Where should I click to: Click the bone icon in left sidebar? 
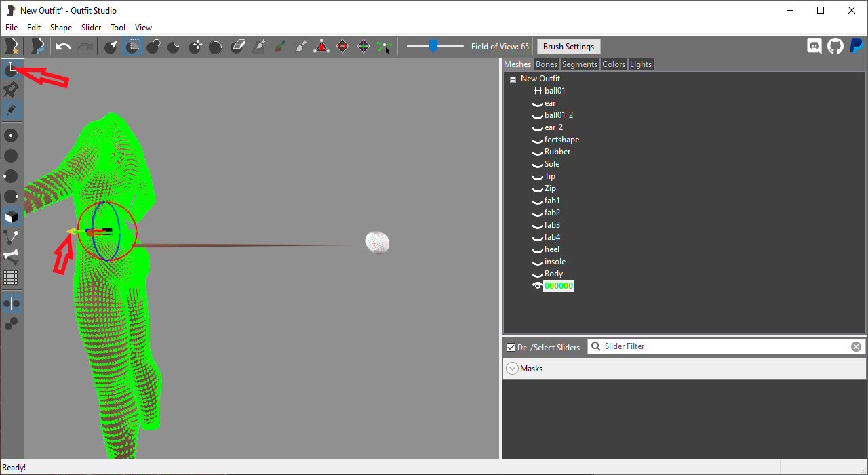point(11,257)
